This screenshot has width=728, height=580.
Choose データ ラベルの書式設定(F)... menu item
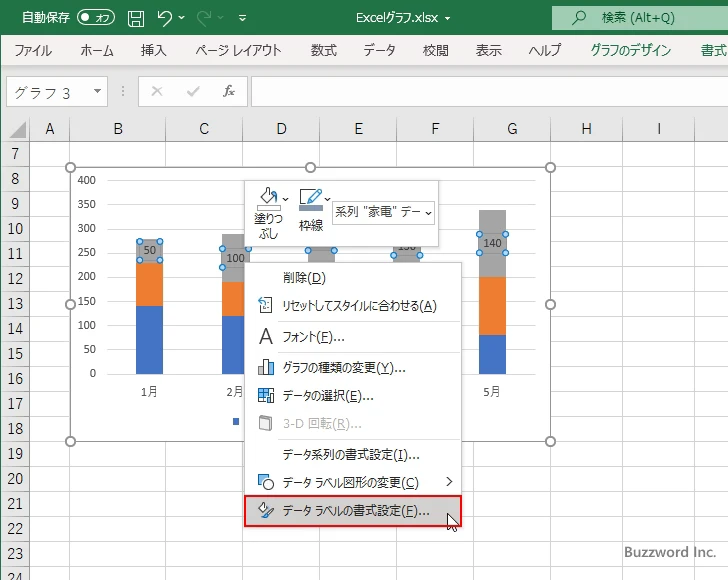(x=353, y=511)
